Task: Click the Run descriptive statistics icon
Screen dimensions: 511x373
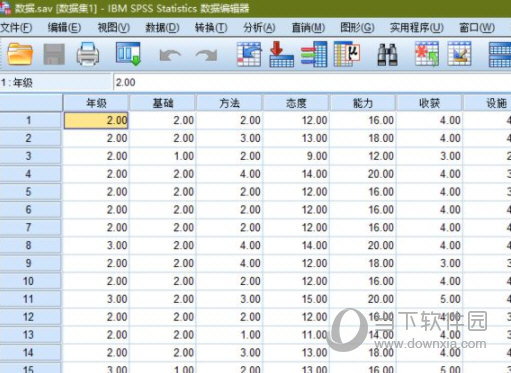Action: coord(347,54)
